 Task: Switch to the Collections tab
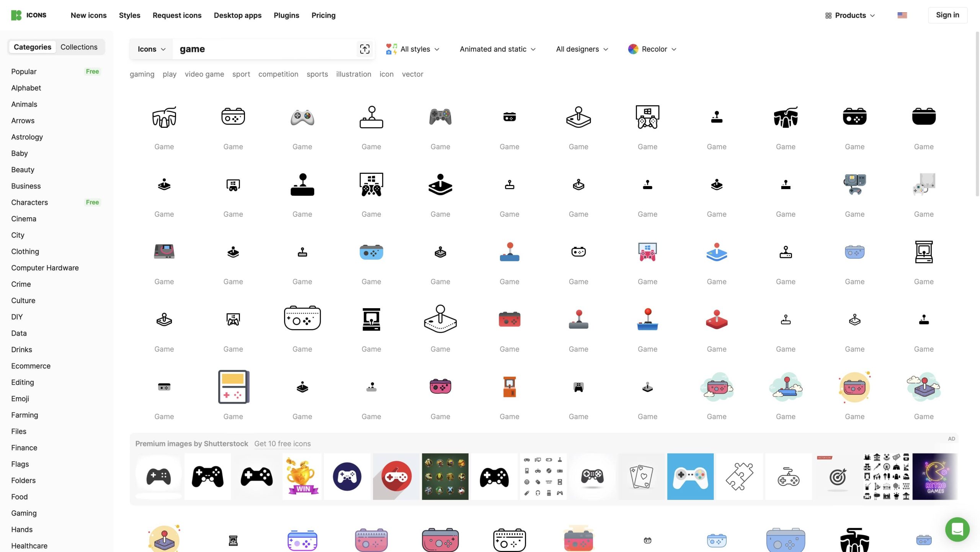tap(79, 47)
